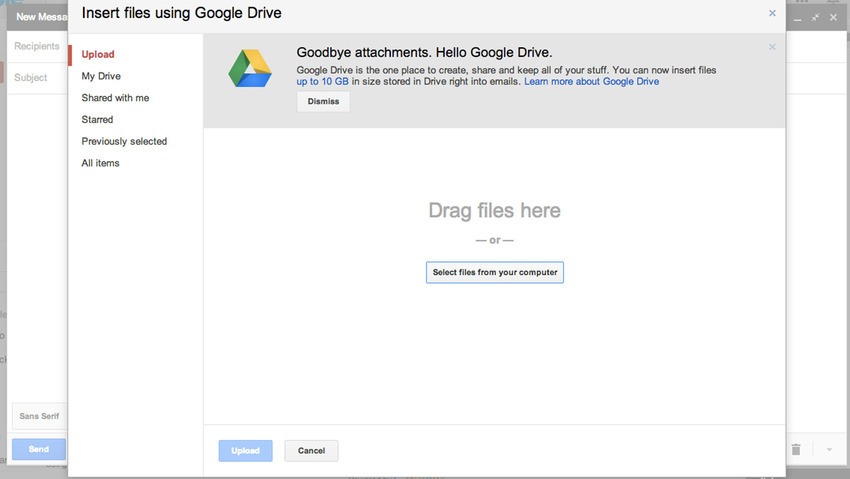This screenshot has height=479, width=850.
Task: Open more options arrow beside trash
Action: [x=829, y=450]
